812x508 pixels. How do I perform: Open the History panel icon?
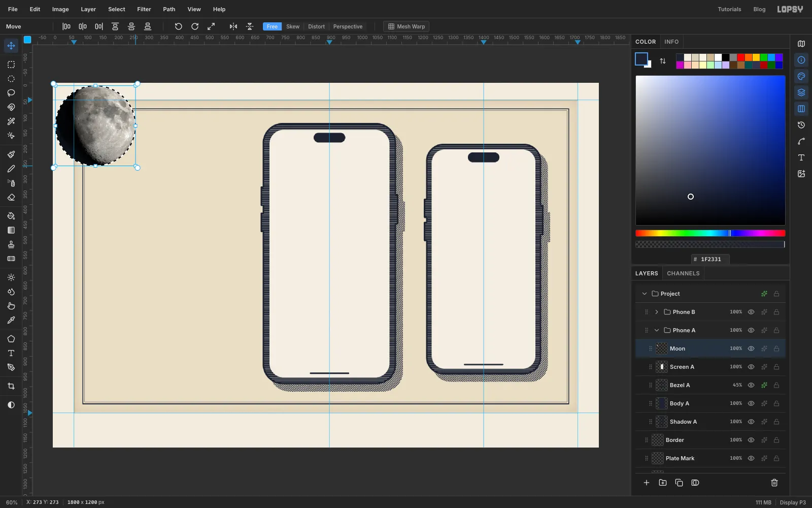coord(801,125)
